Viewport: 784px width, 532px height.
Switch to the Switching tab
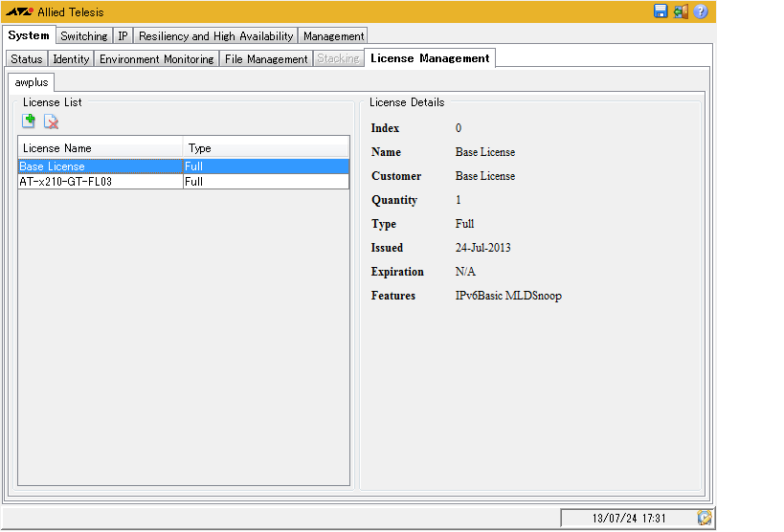tap(84, 36)
